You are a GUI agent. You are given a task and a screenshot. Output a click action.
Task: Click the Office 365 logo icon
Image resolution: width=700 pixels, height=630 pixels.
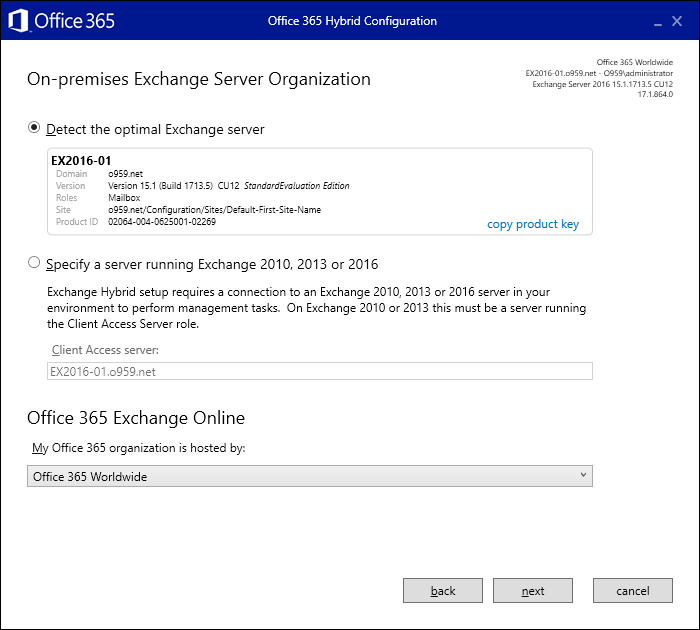click(x=18, y=21)
